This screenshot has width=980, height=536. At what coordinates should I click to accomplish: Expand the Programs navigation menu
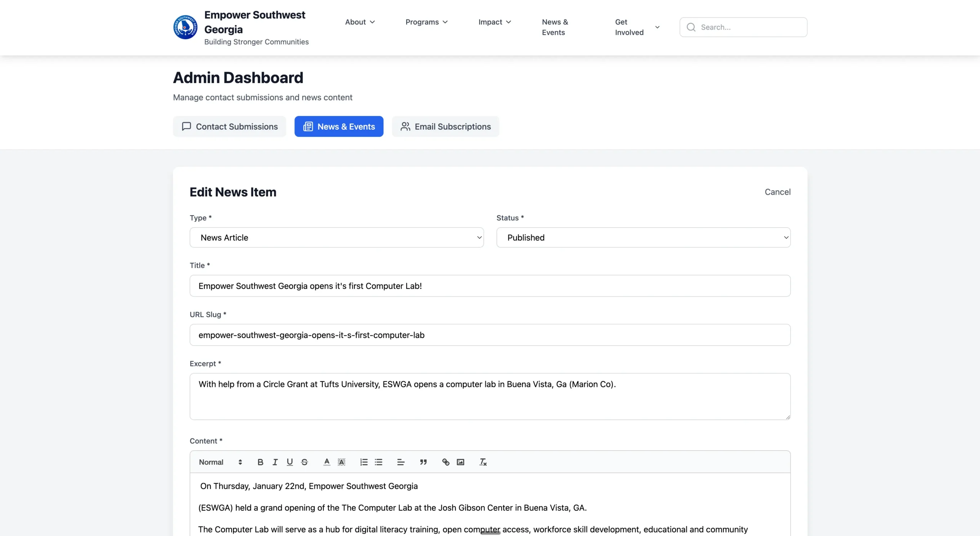pyautogui.click(x=426, y=22)
